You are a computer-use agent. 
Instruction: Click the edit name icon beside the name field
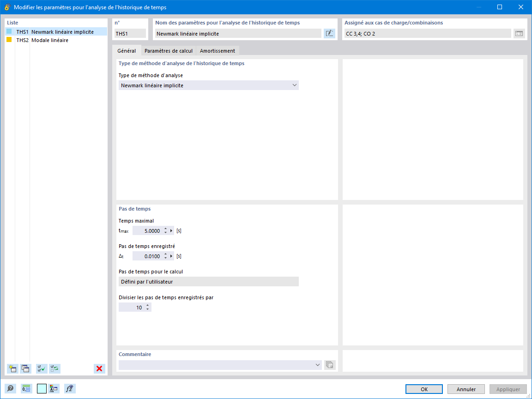pos(329,33)
